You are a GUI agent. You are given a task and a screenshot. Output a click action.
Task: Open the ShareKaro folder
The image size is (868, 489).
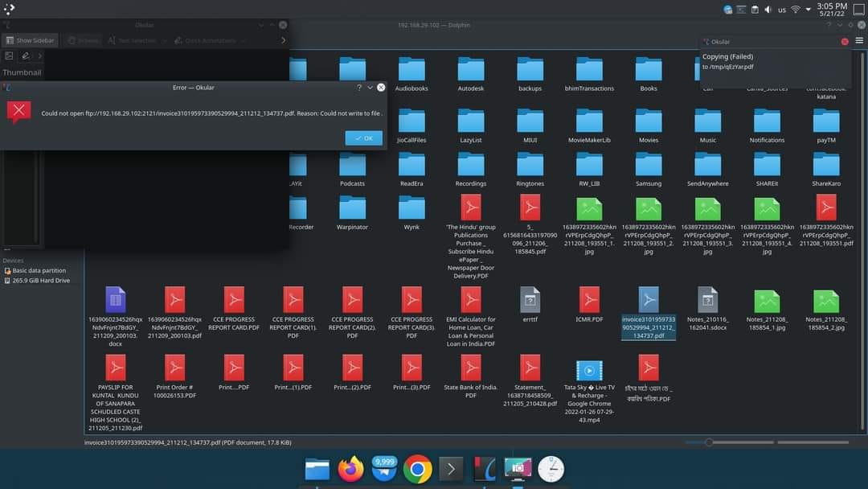click(x=826, y=170)
